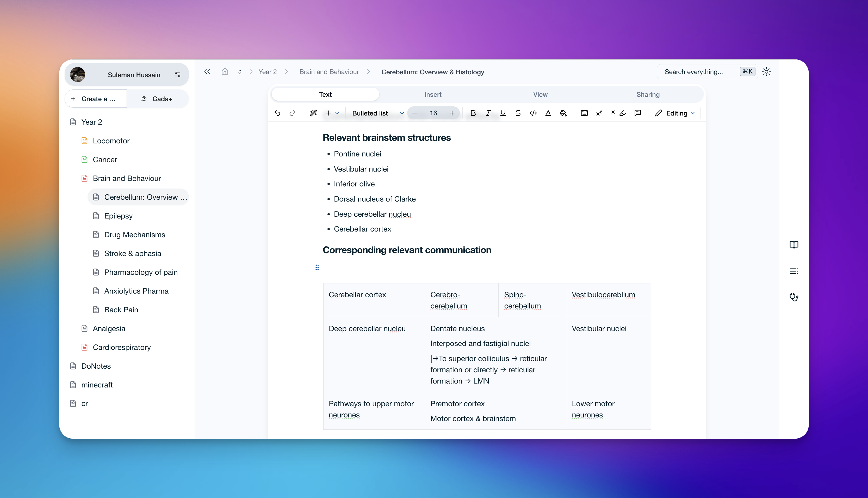Click the magic wand AI icon
The image size is (868, 498).
click(x=313, y=113)
